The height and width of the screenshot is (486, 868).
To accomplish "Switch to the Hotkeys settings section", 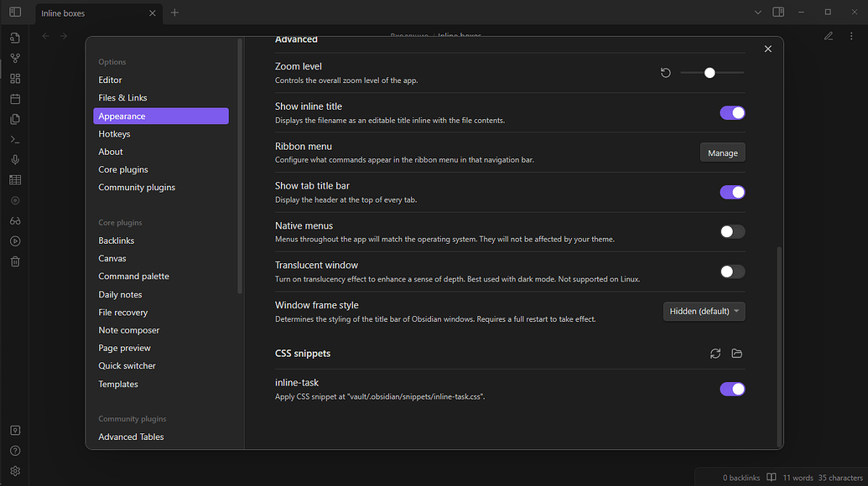I will click(x=114, y=133).
